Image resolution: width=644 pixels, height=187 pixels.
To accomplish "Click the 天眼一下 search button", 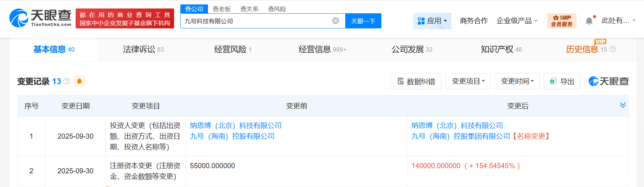I will pyautogui.click(x=363, y=21).
